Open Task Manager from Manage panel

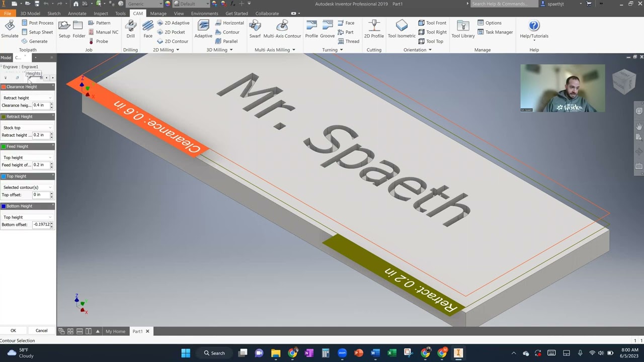495,32
